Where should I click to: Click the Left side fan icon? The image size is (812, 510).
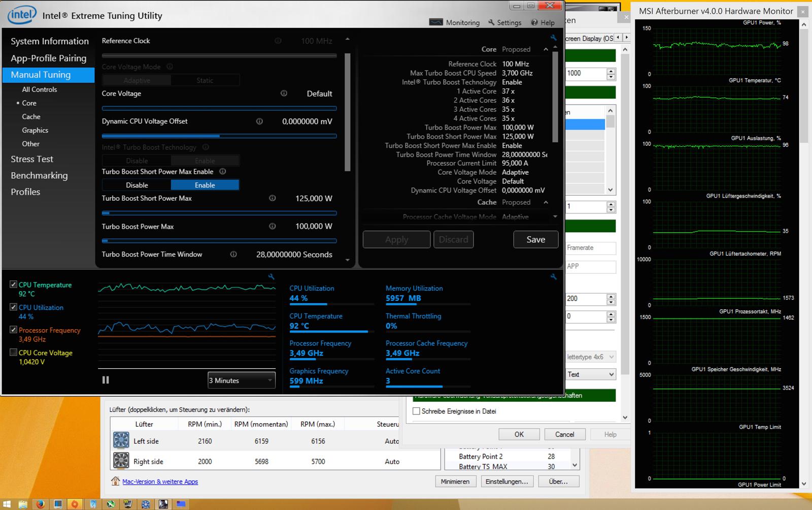coord(121,440)
